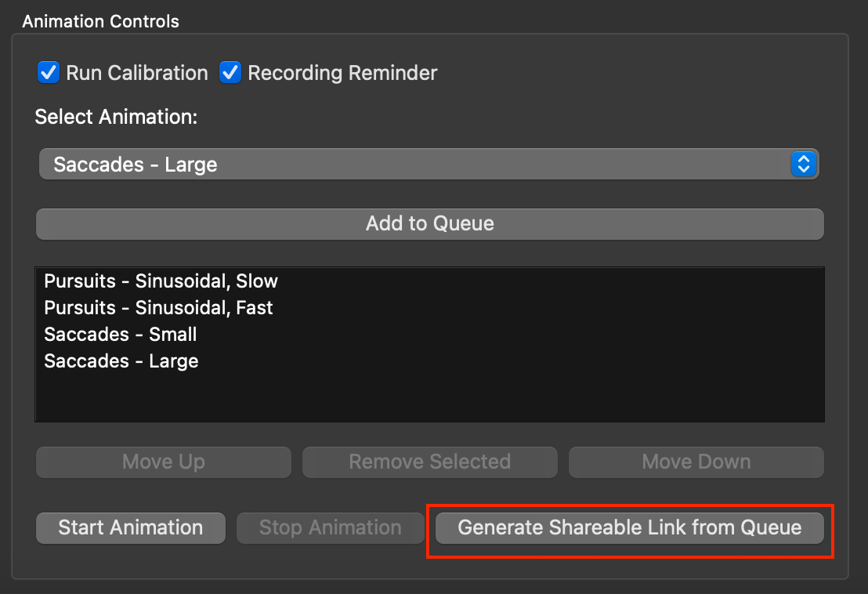Click the blue dropdown chevron arrows
This screenshot has height=594, width=868.
tap(804, 165)
